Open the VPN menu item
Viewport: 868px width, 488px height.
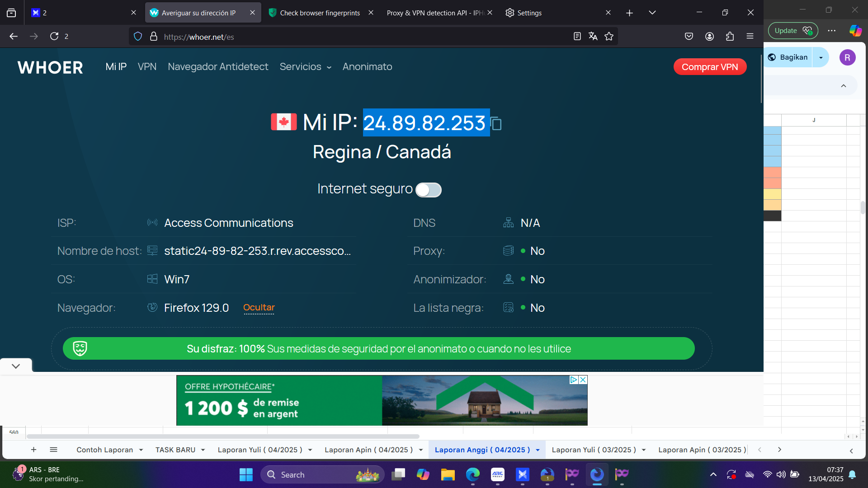[x=147, y=67]
